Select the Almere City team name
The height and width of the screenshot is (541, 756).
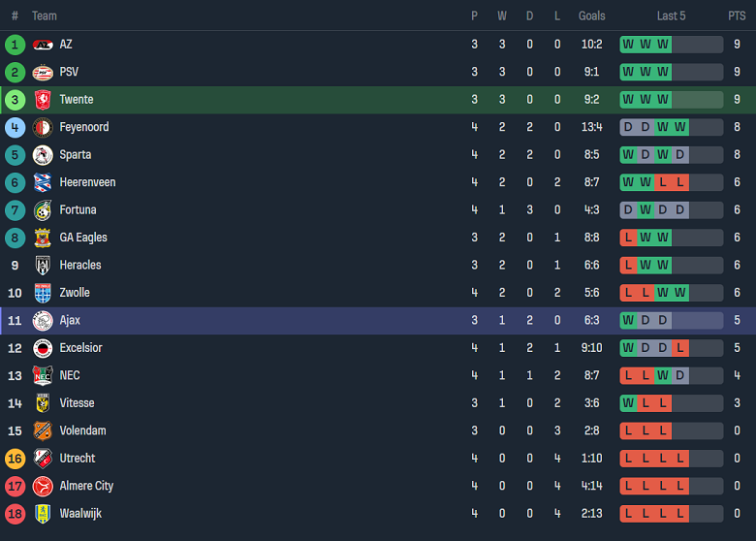tap(86, 487)
